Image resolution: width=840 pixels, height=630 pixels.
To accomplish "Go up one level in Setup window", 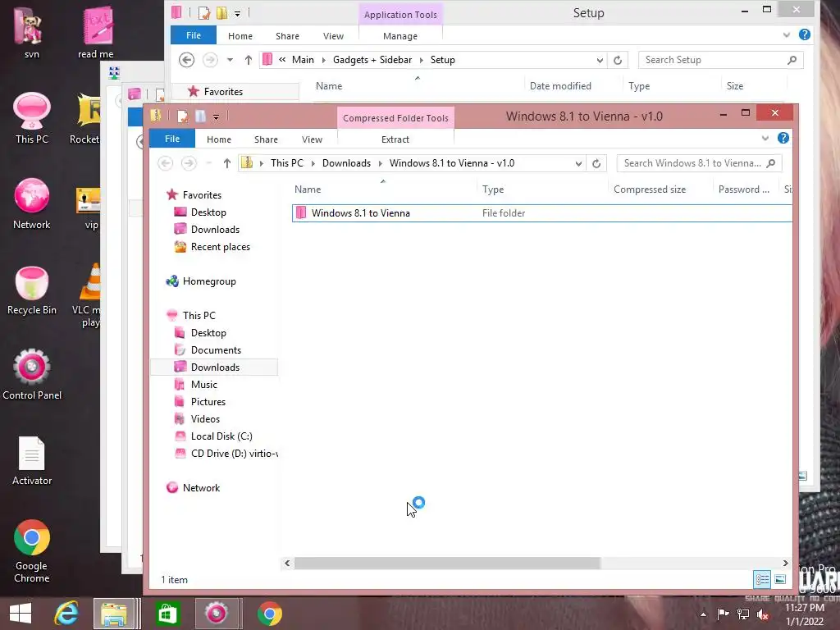I will 248,60.
